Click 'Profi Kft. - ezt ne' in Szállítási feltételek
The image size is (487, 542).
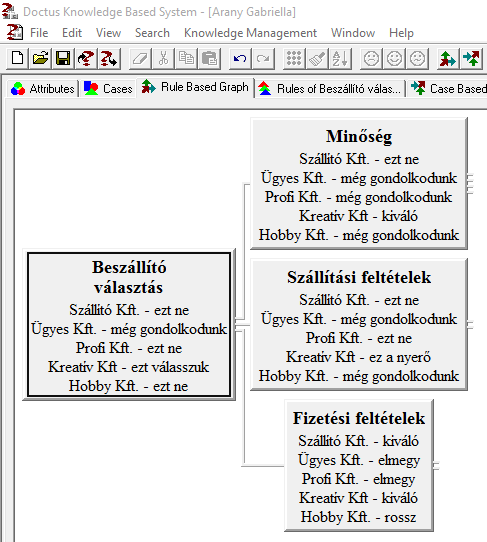tap(359, 338)
